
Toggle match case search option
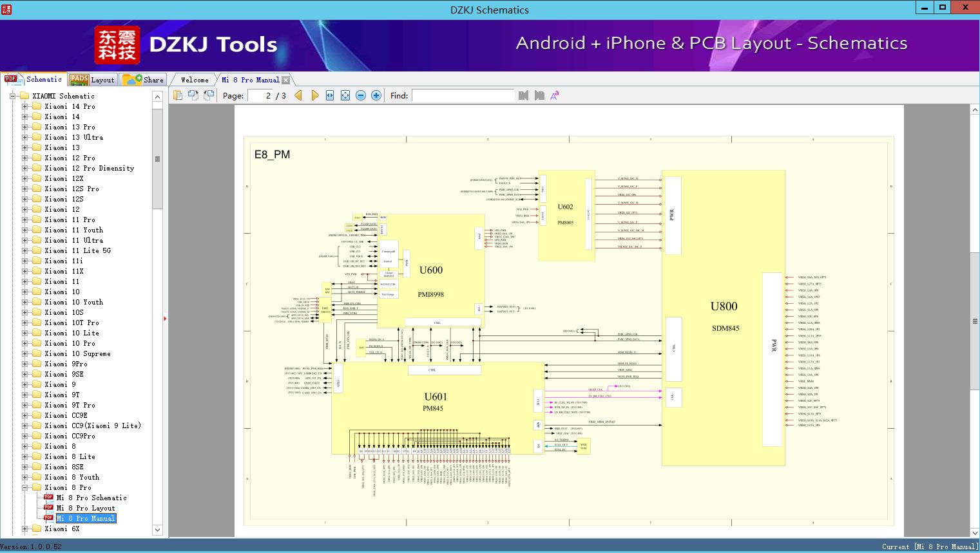(x=554, y=95)
